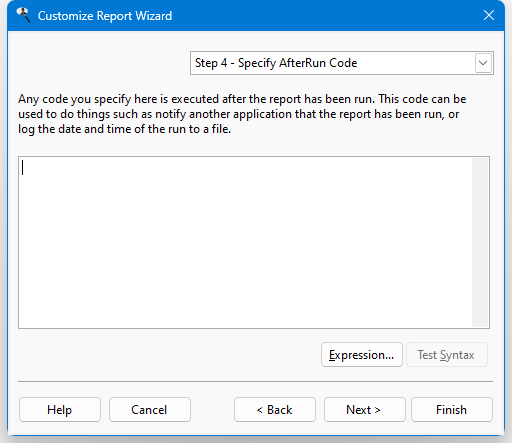Click the wizard hammer icon in title bar
512x443 pixels.
[x=23, y=15]
